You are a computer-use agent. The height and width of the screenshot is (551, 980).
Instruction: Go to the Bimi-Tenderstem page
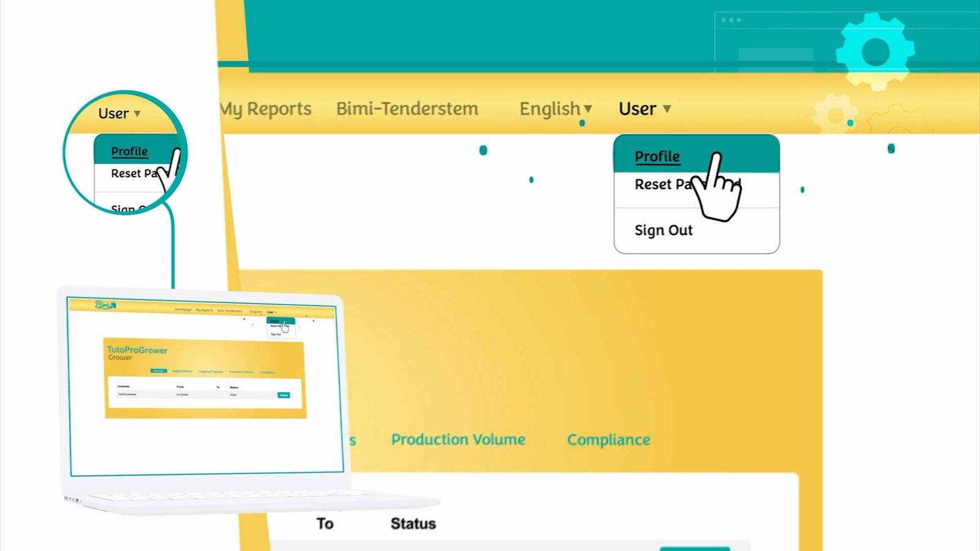[407, 108]
